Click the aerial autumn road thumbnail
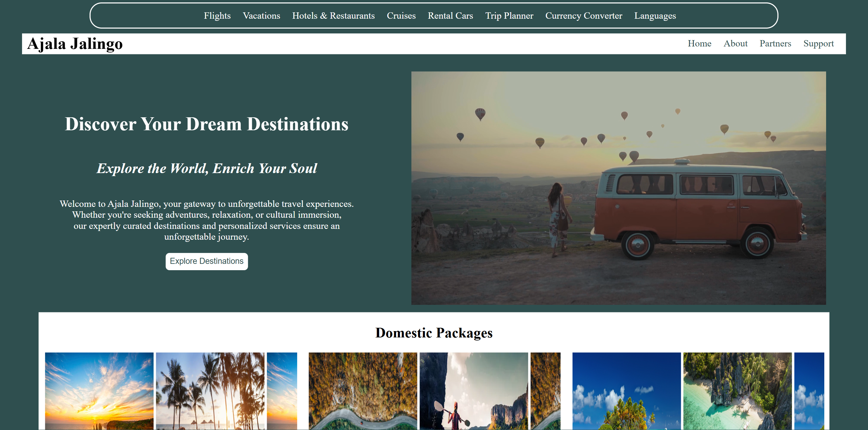 tap(363, 390)
